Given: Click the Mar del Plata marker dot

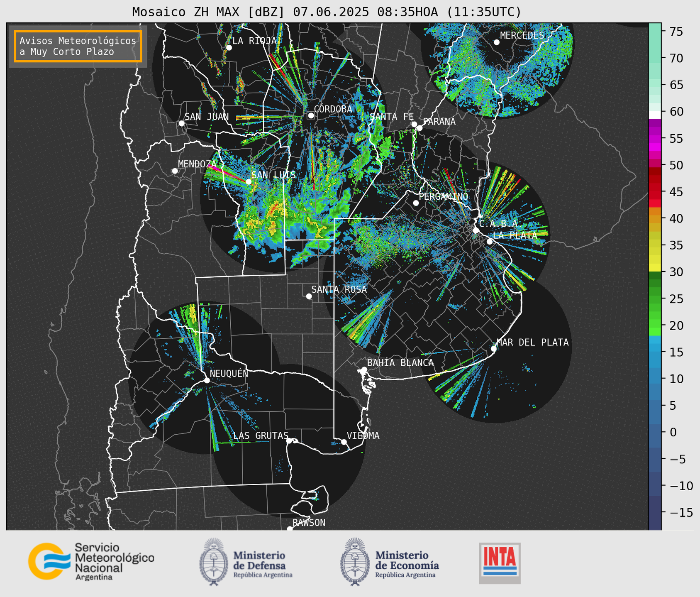Looking at the screenshot, I should point(493,348).
